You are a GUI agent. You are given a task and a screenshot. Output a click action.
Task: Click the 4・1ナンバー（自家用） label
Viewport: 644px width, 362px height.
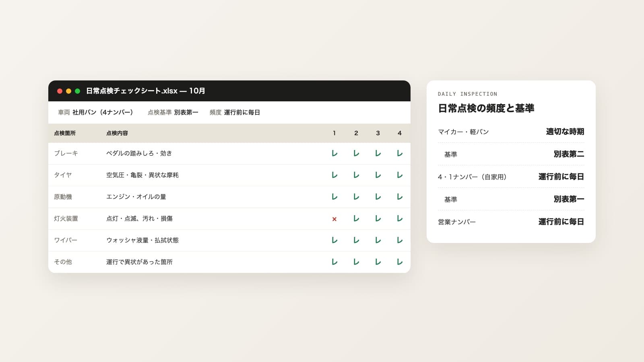tap(473, 177)
